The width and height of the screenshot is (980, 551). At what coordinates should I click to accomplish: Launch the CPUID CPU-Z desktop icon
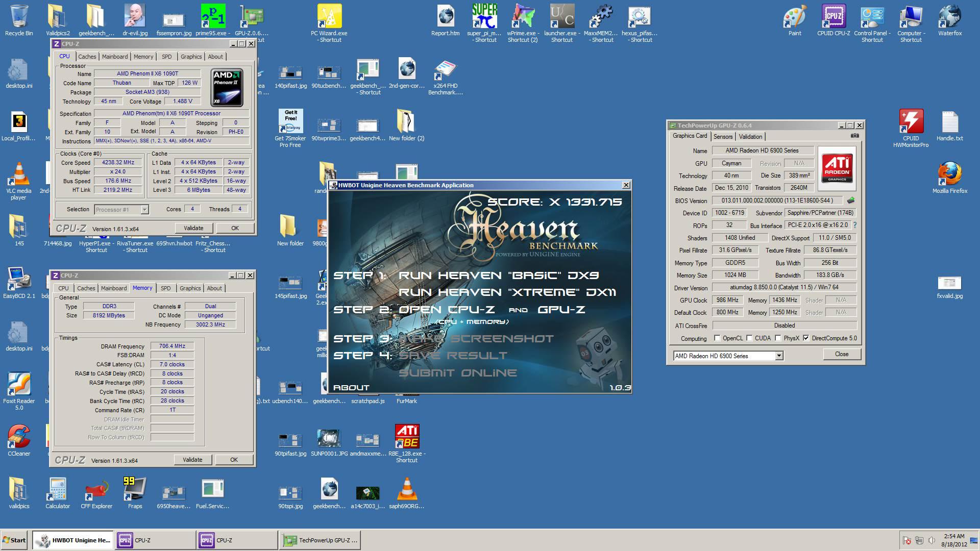click(x=834, y=20)
